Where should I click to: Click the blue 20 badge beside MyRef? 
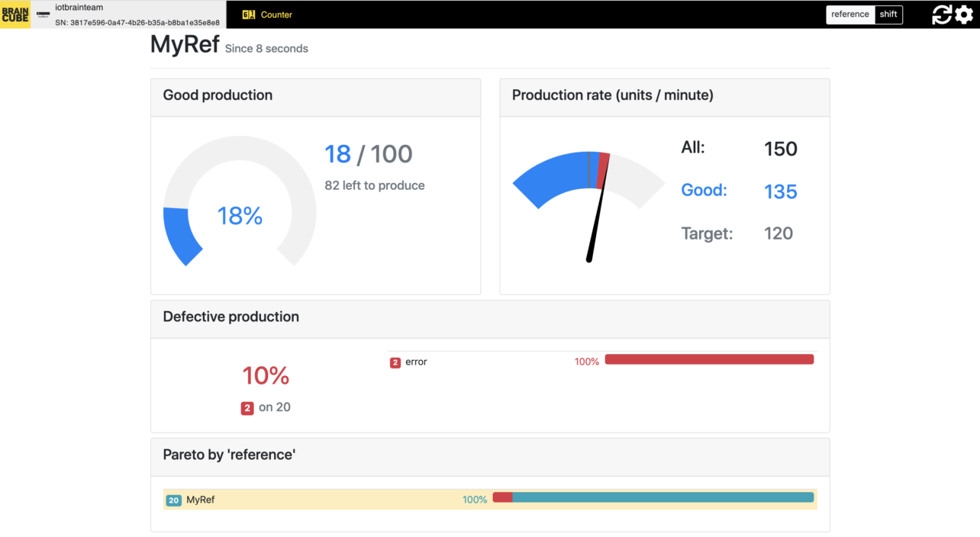pos(174,500)
